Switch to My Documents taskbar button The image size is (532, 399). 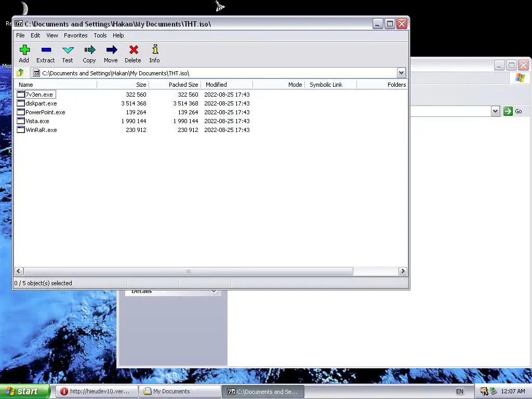tap(180, 391)
